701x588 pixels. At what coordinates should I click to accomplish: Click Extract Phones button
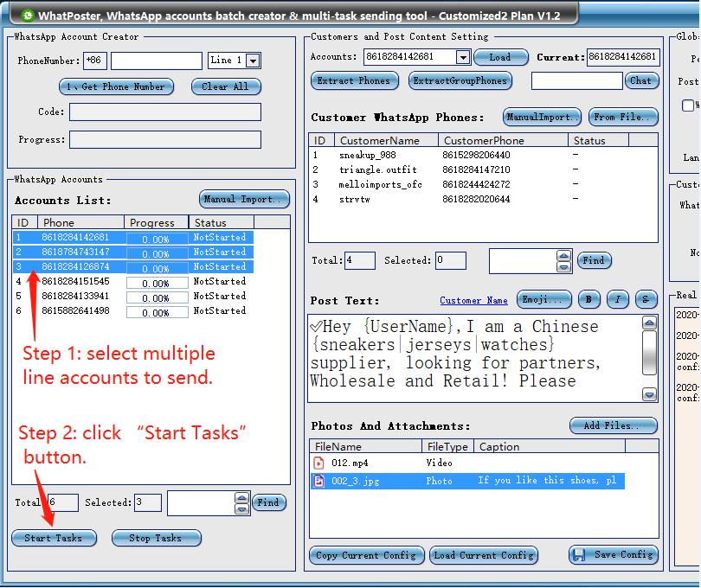354,81
